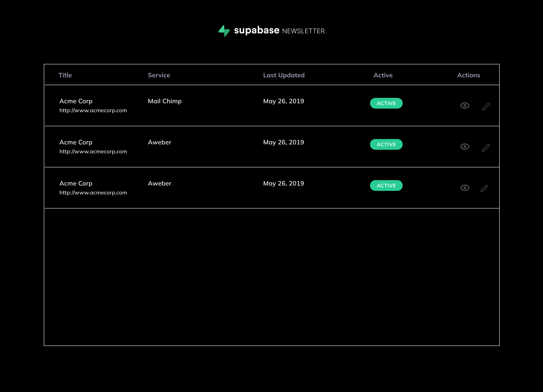Edit the second row using its pencil icon
Viewport: 543px width, 392px height.
point(486,148)
